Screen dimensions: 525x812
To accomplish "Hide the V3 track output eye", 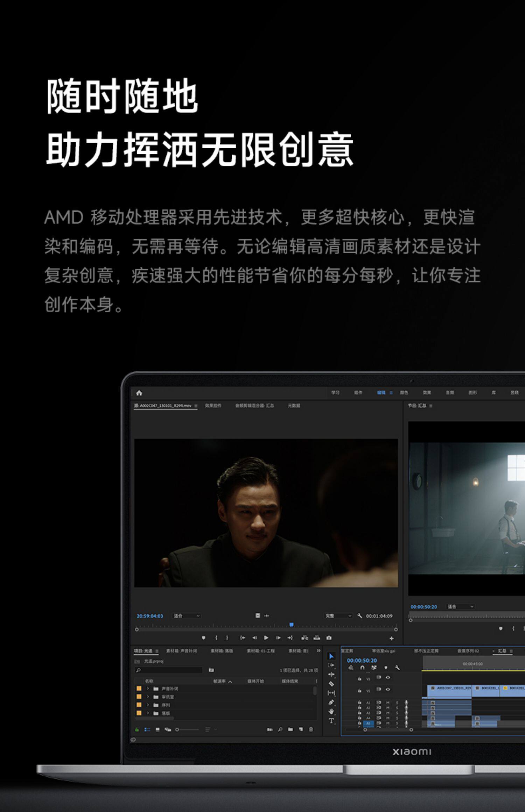I will [x=388, y=677].
